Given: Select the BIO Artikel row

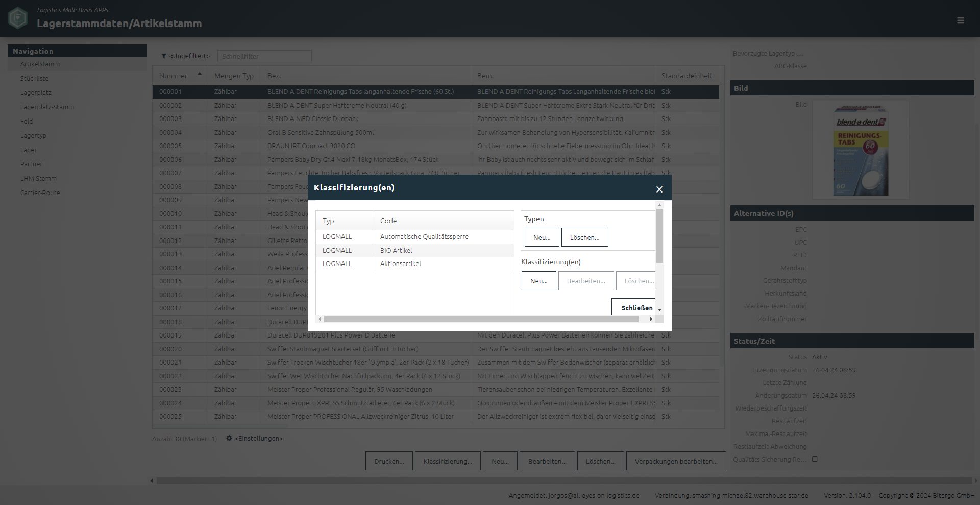Looking at the screenshot, I should tap(414, 250).
